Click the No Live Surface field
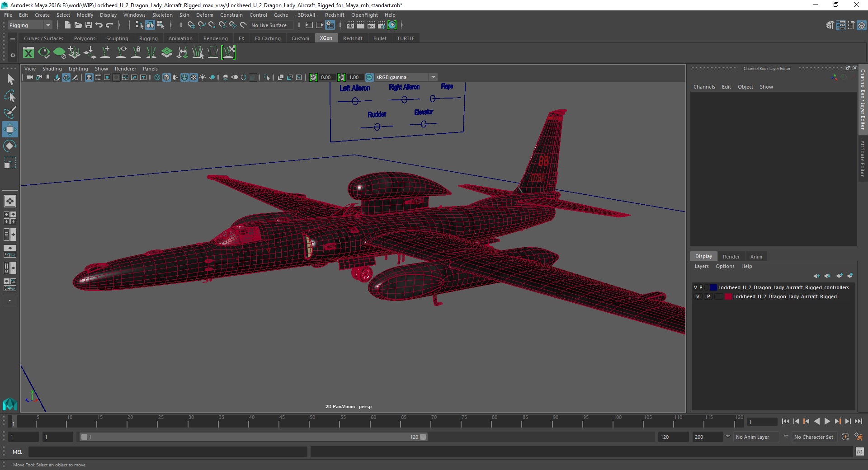868x470 pixels. tap(272, 25)
